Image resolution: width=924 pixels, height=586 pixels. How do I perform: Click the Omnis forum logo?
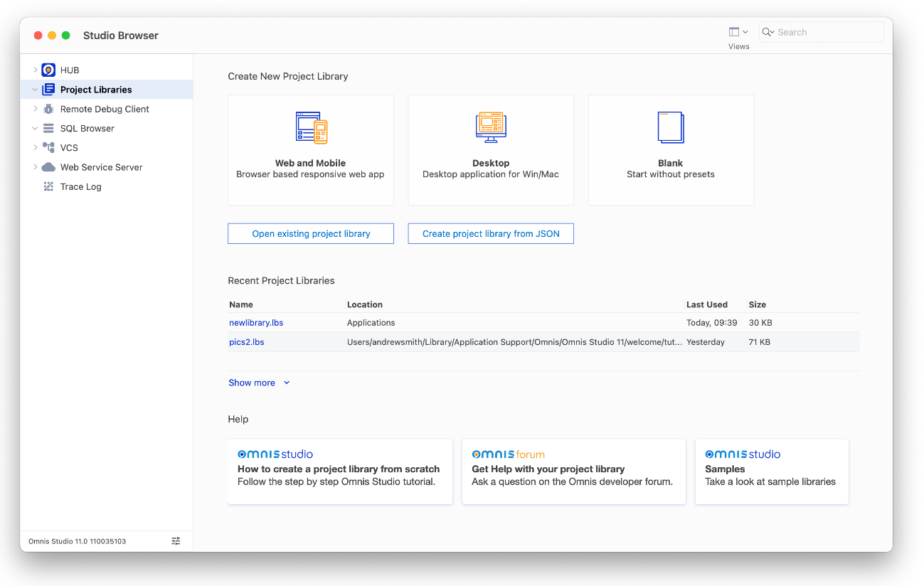509,454
